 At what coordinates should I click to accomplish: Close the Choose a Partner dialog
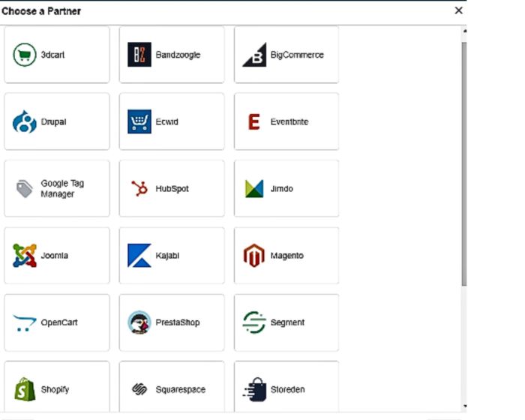(x=458, y=10)
